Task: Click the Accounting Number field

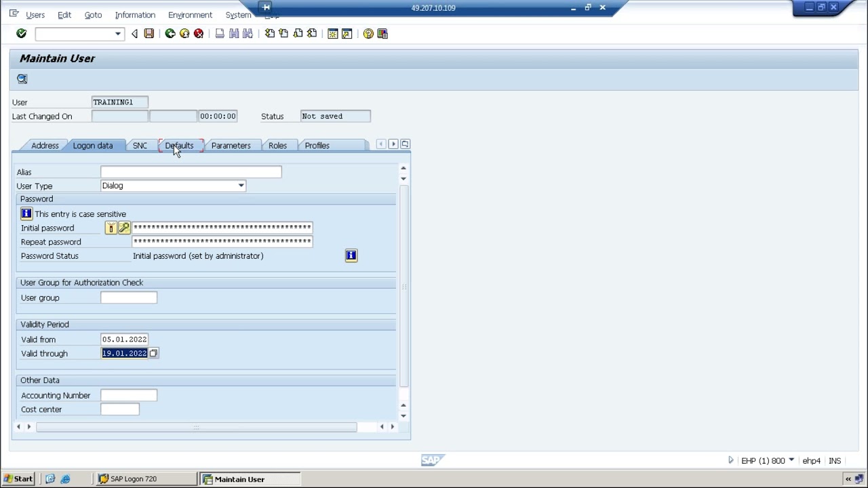Action: [x=129, y=395]
